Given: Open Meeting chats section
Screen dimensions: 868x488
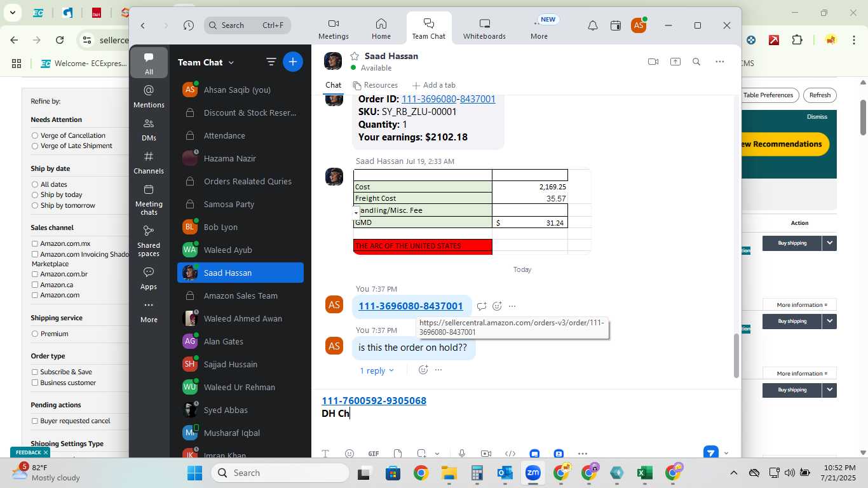Looking at the screenshot, I should [149, 199].
